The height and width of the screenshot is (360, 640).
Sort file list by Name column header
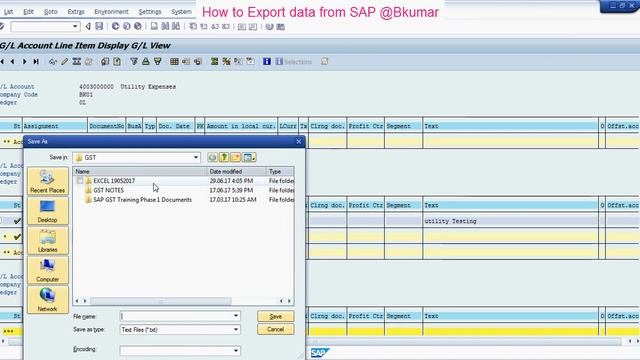[x=140, y=171]
